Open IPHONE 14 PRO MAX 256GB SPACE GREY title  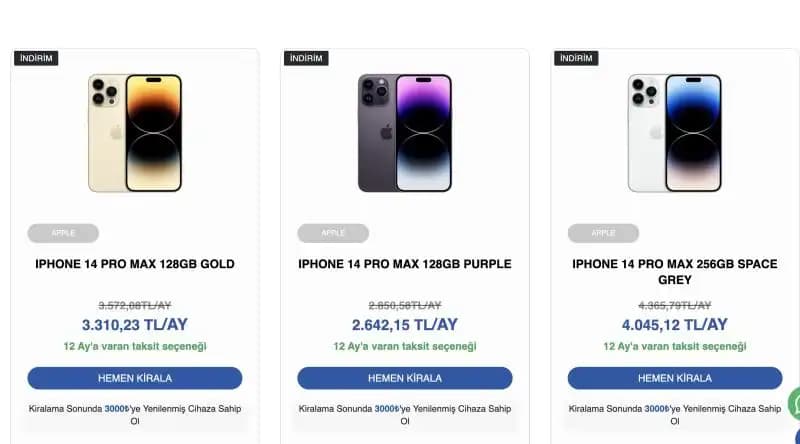click(x=675, y=272)
